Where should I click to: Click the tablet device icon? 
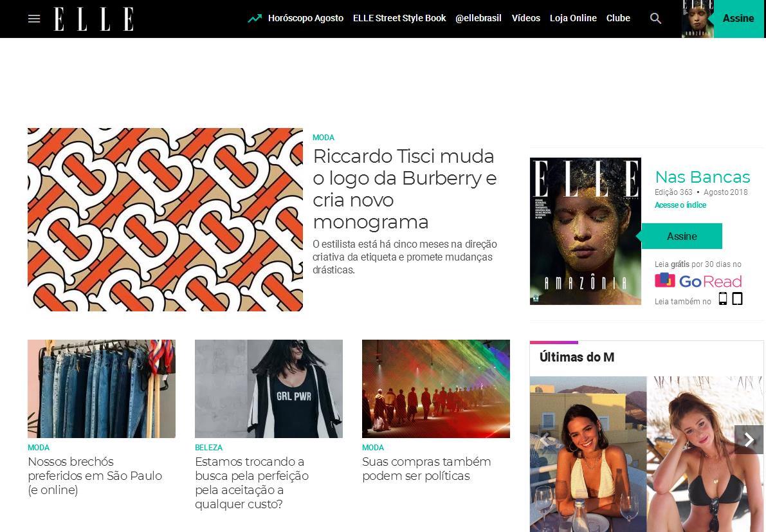(x=737, y=298)
